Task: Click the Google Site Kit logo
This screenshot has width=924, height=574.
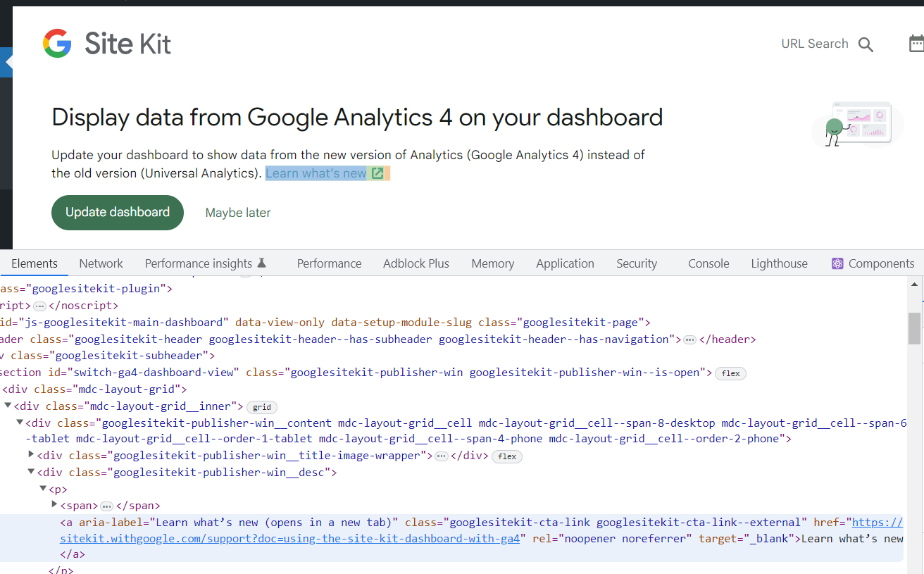Action: 106,43
